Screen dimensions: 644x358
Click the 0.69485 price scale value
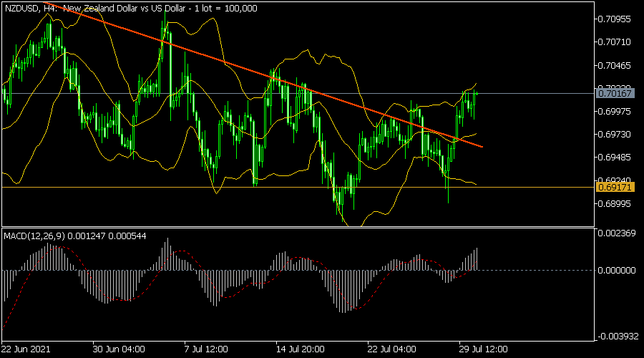point(614,158)
